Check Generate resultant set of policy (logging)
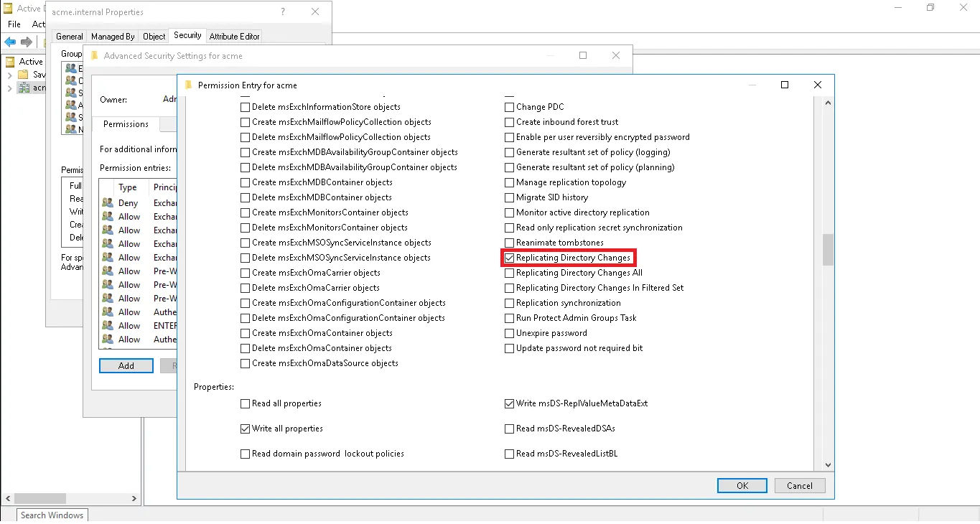Screen dimensions: 980x524 (510, 152)
